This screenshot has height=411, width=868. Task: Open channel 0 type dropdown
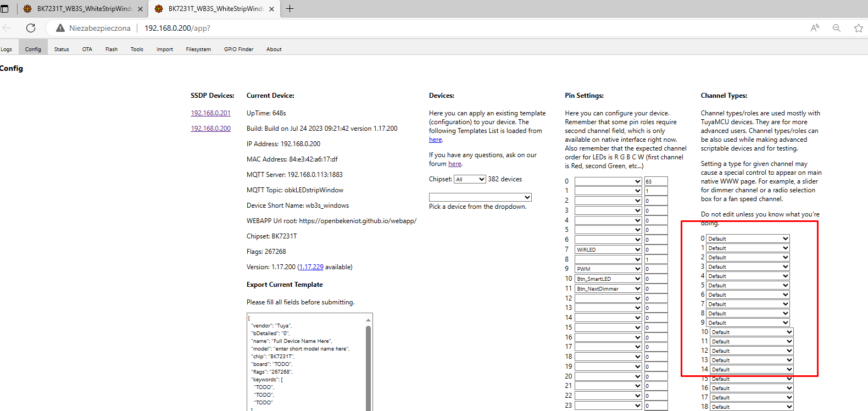(748, 238)
